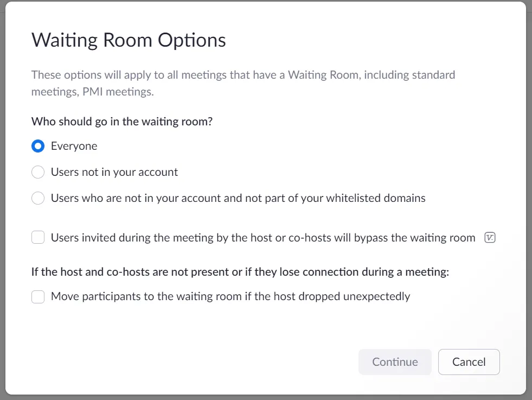
Task: Click the host lose connection section heading
Action: click(240, 272)
